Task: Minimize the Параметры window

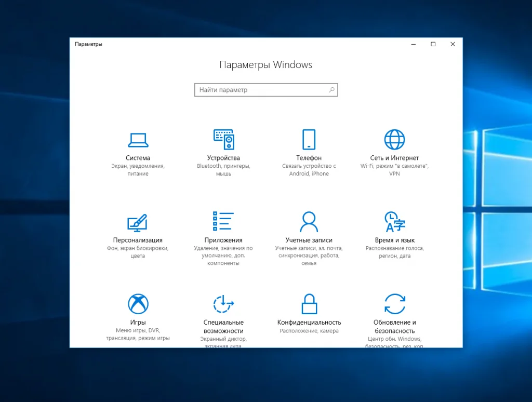Action: coord(413,44)
